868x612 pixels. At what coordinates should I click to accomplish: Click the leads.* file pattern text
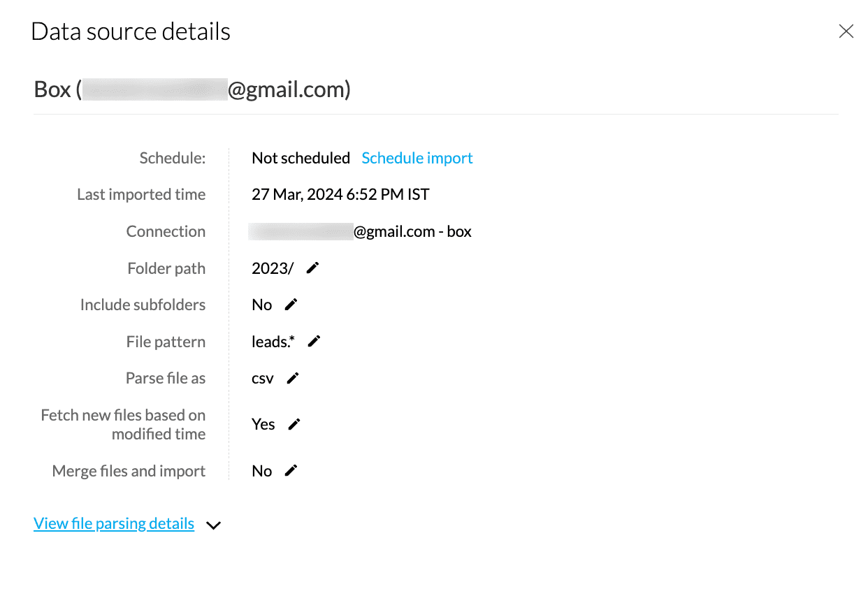pos(273,342)
